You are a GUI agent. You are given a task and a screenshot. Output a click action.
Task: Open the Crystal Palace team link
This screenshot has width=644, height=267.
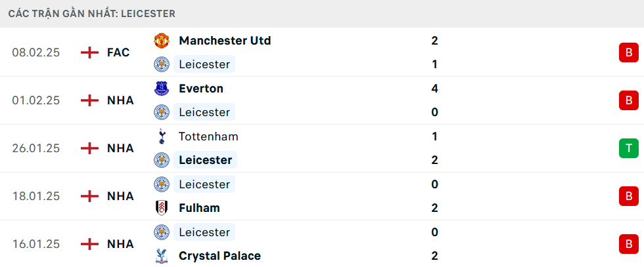219,256
